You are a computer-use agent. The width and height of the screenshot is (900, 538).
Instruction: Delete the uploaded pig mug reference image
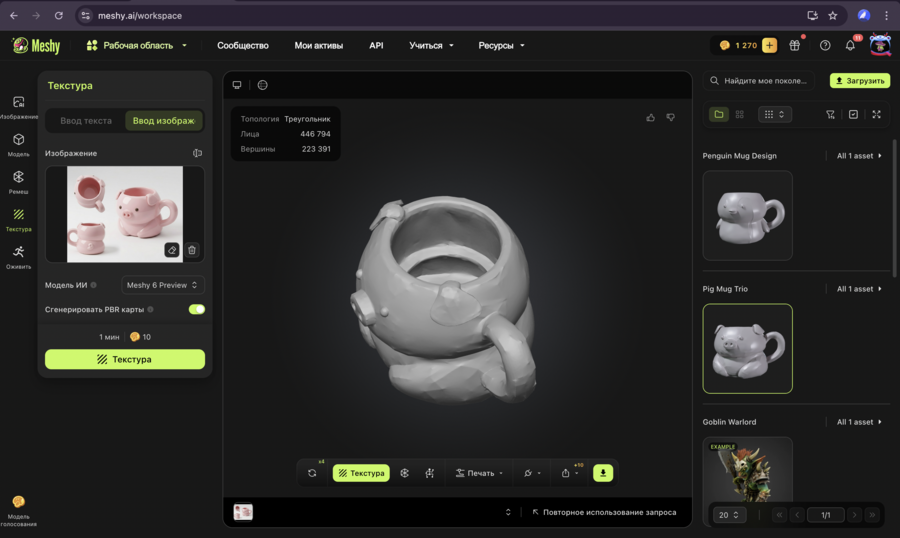click(192, 250)
